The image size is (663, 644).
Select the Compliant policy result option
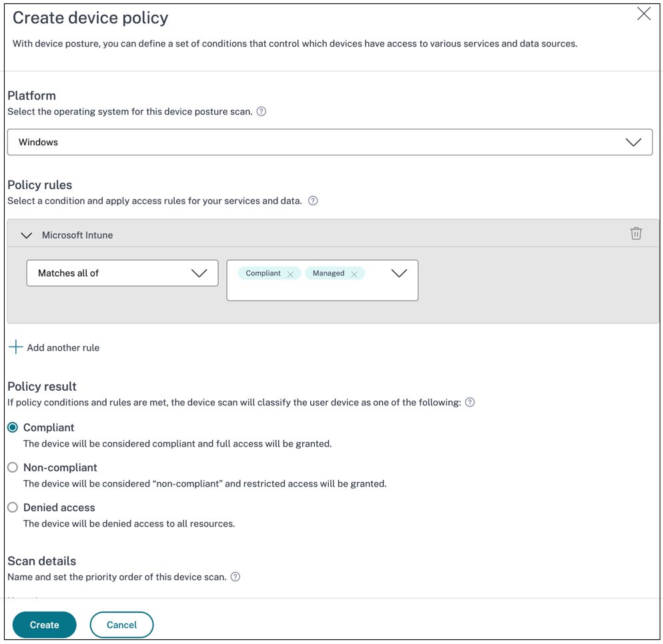[x=13, y=427]
